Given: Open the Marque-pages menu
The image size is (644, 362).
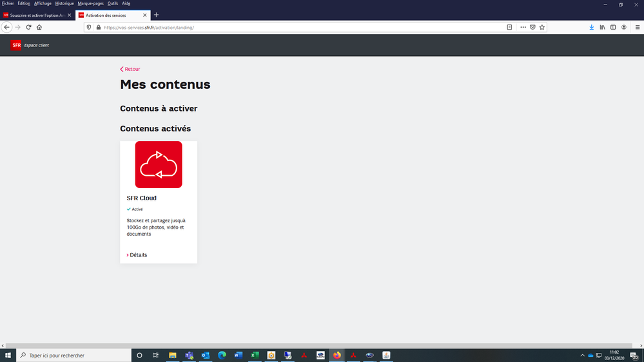Looking at the screenshot, I should tap(91, 3).
